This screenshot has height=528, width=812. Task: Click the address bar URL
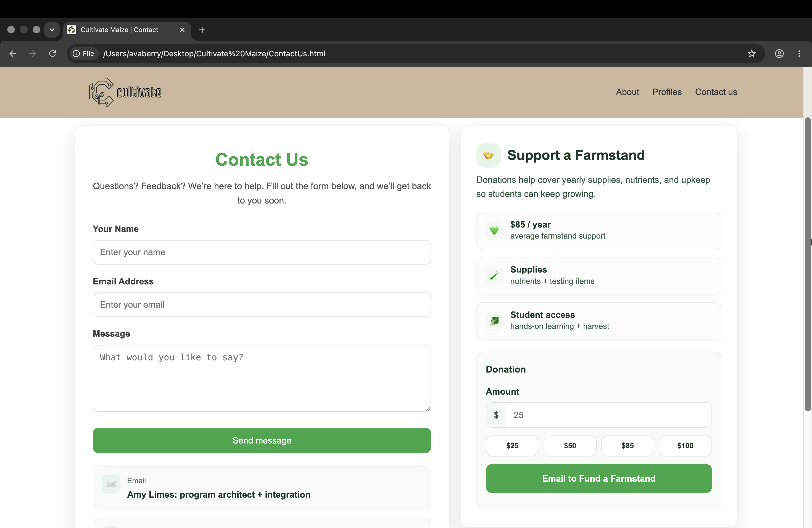pos(214,54)
